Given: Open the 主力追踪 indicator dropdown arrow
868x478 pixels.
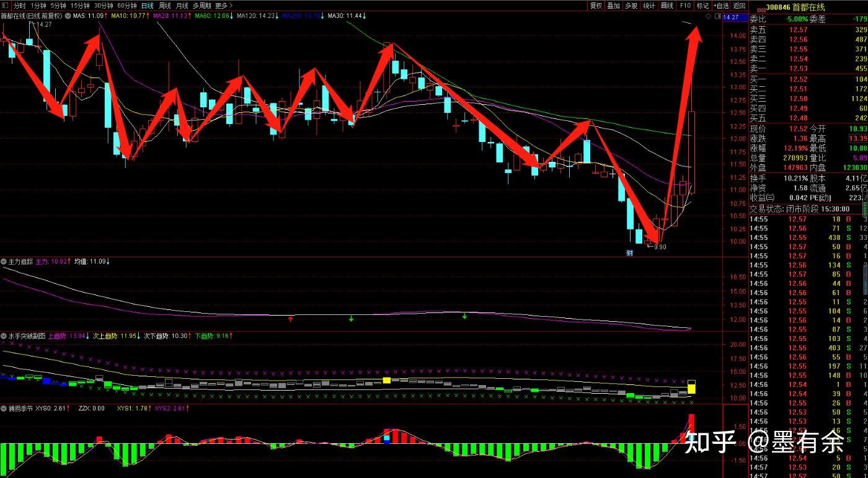Looking at the screenshot, I should click(x=4, y=262).
